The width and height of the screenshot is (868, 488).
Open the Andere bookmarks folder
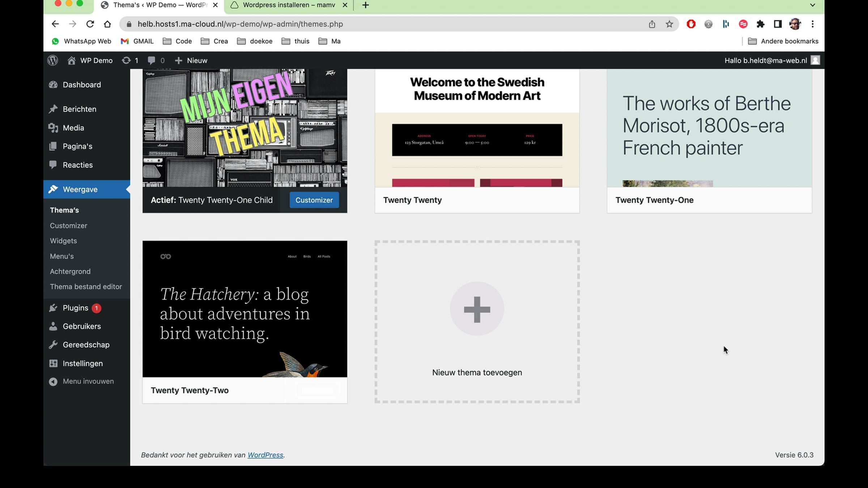click(783, 41)
